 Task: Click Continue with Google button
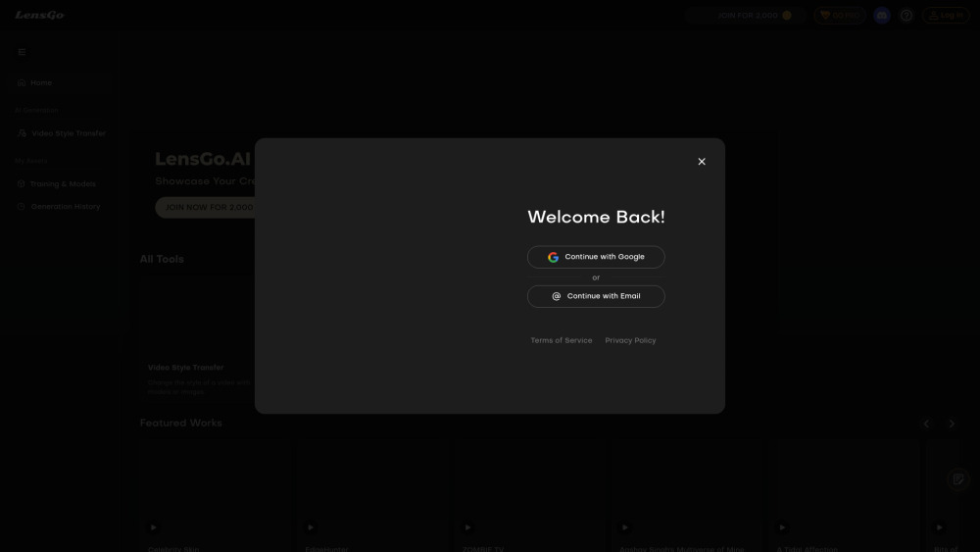(596, 257)
